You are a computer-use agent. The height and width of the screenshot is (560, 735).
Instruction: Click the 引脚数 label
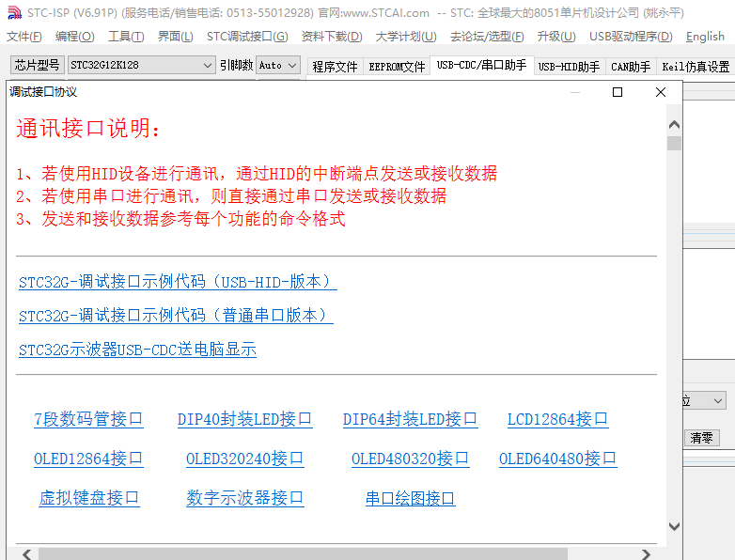(236, 65)
